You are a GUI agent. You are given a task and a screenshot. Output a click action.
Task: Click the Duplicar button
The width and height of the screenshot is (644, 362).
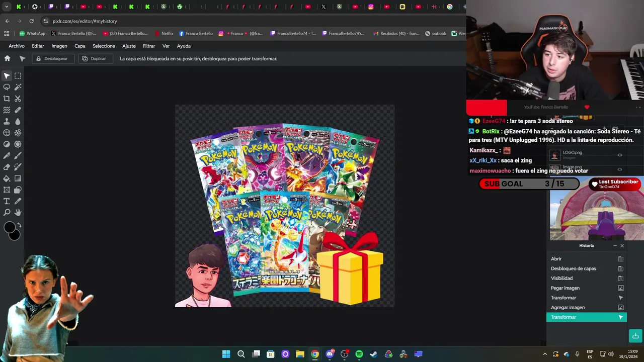pyautogui.click(x=95, y=59)
